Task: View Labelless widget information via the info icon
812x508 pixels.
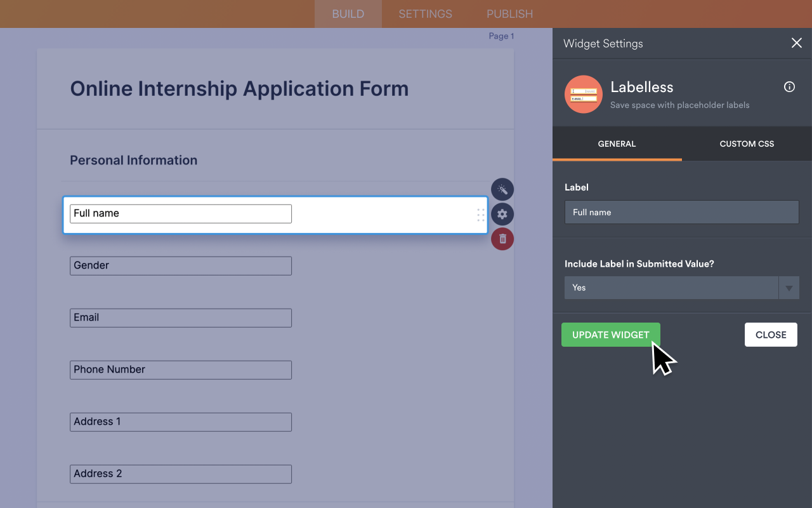Action: 789,87
